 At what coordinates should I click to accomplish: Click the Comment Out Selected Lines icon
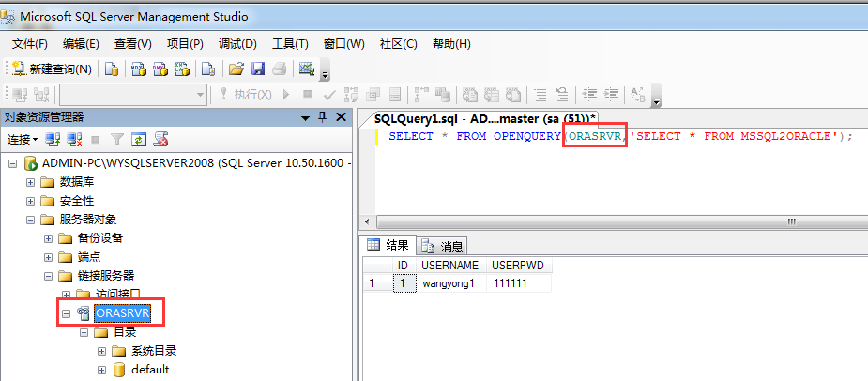pyautogui.click(x=541, y=95)
